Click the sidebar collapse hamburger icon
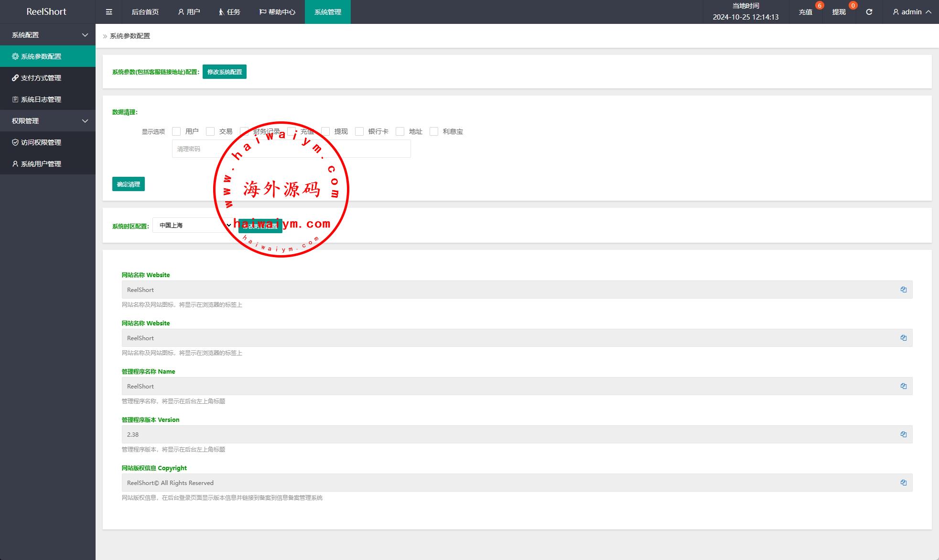Image resolution: width=939 pixels, height=560 pixels. point(109,12)
